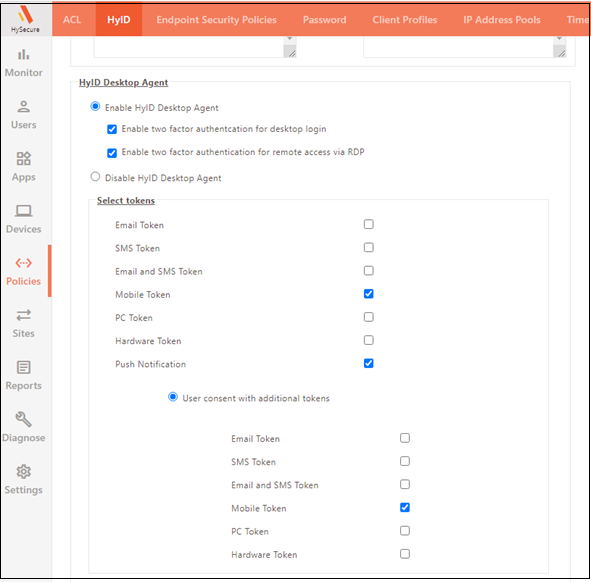Uncheck Push Notification token
This screenshot has width=591, height=582.
click(x=369, y=363)
